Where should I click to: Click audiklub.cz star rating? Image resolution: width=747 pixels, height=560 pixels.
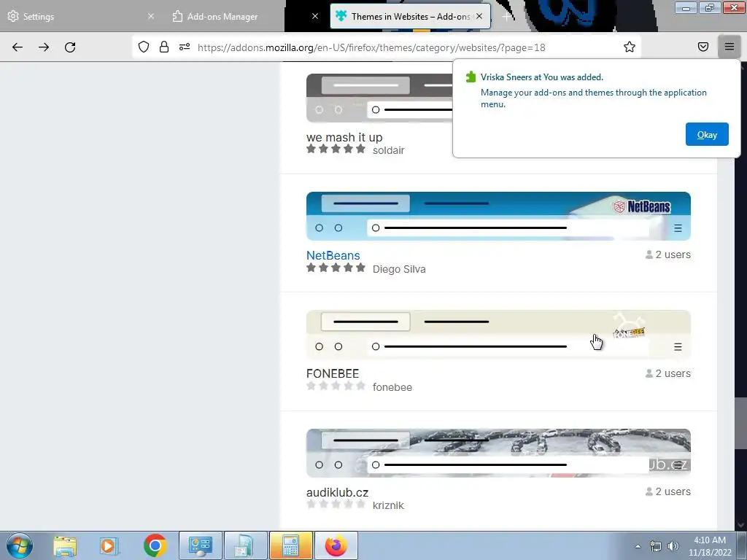[336, 504]
